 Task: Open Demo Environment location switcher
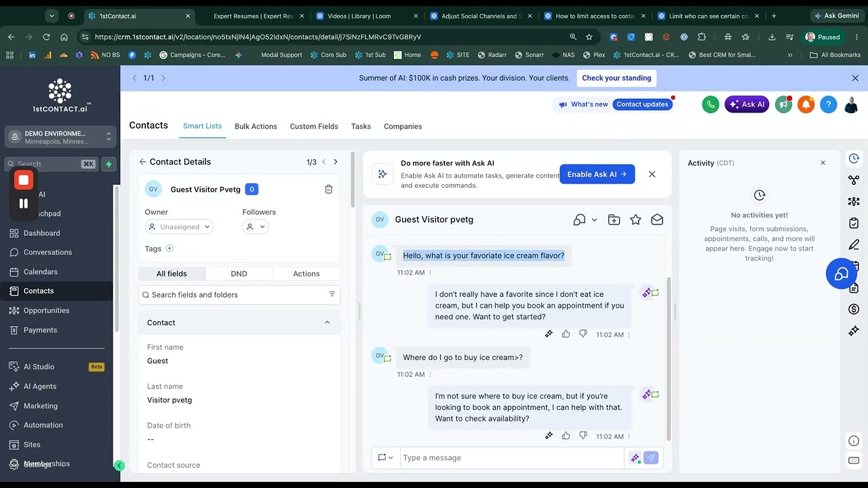tap(60, 137)
